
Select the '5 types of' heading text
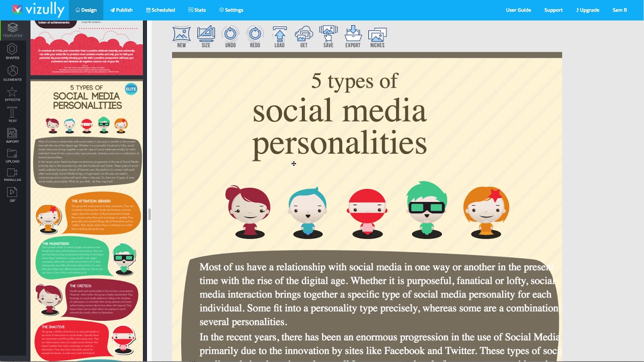(354, 80)
